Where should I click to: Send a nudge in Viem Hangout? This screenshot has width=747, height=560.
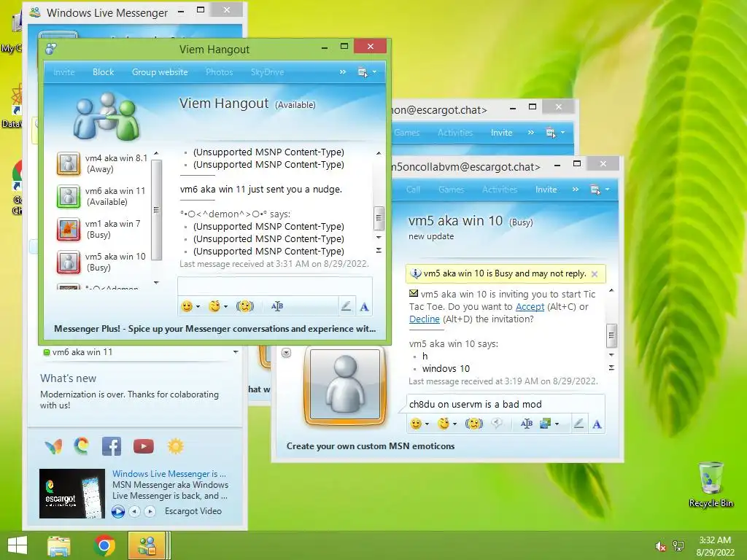pos(245,306)
